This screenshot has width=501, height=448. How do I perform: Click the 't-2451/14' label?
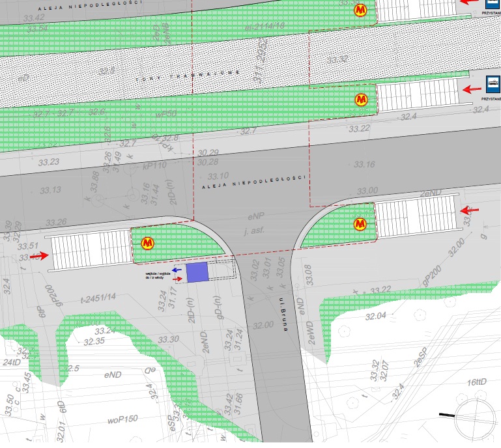tap(98, 298)
